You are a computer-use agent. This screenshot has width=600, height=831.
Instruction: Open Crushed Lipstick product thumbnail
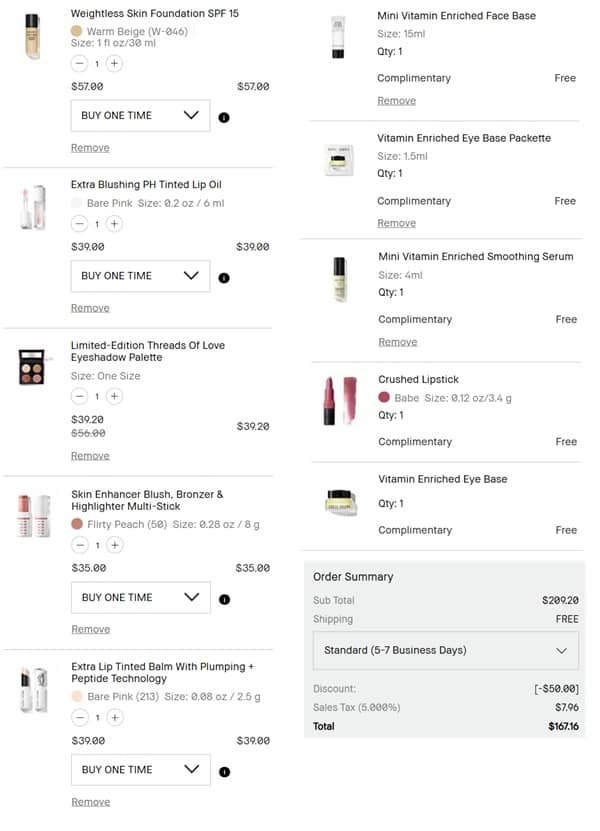click(340, 400)
